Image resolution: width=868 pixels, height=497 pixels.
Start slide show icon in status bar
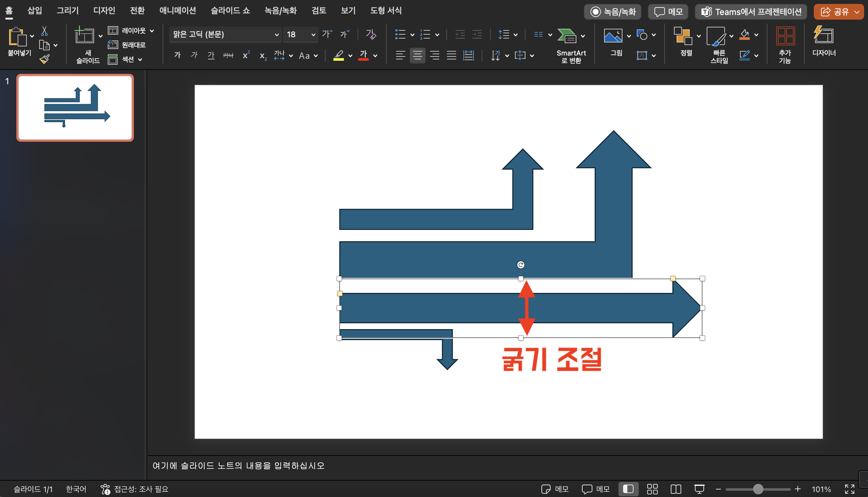click(699, 489)
